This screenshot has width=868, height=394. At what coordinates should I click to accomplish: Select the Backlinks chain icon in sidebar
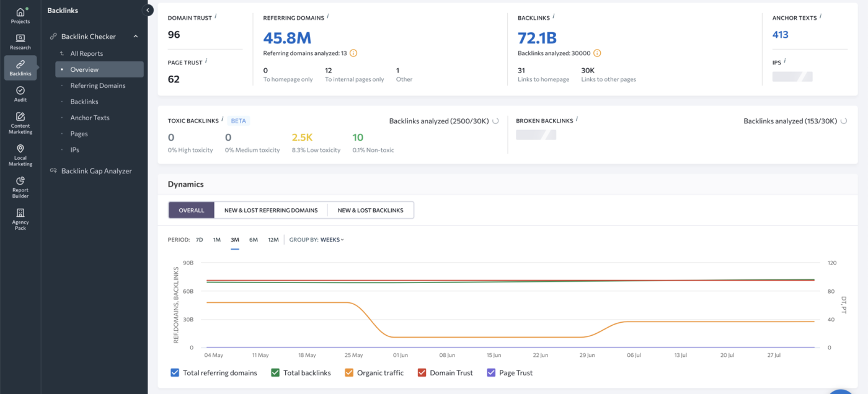pyautogui.click(x=20, y=64)
